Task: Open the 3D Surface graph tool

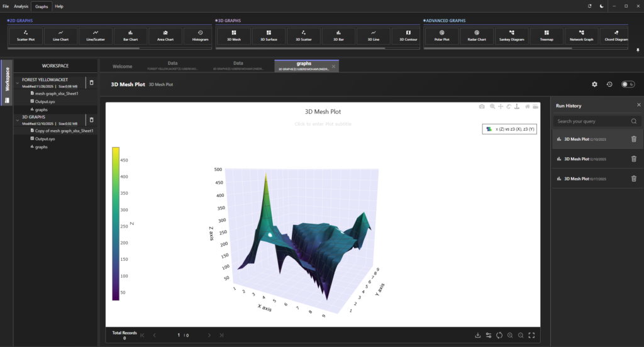Action: tap(269, 35)
